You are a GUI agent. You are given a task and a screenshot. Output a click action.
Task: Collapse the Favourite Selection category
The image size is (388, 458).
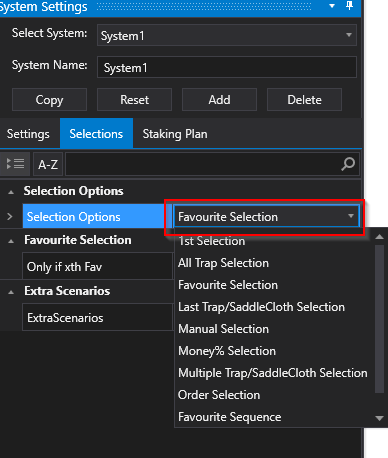coord(11,241)
